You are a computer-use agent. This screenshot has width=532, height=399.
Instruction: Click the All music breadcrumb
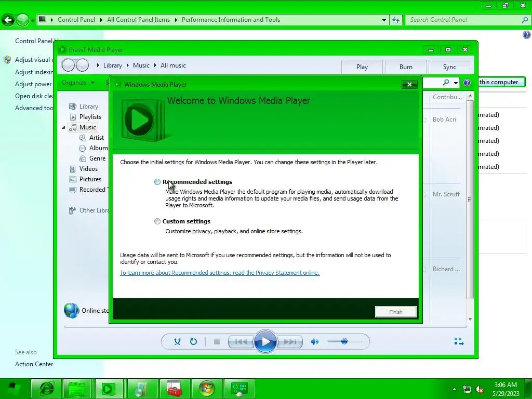173,65
